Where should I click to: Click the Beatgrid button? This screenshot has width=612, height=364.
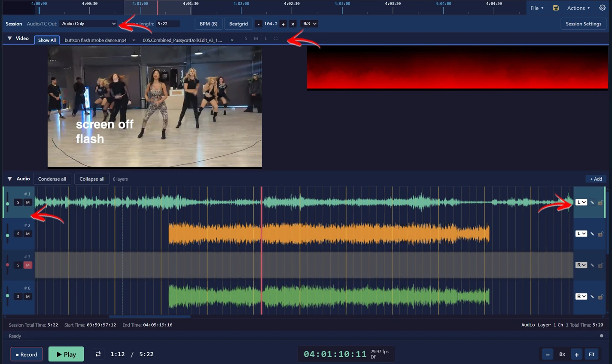click(238, 24)
